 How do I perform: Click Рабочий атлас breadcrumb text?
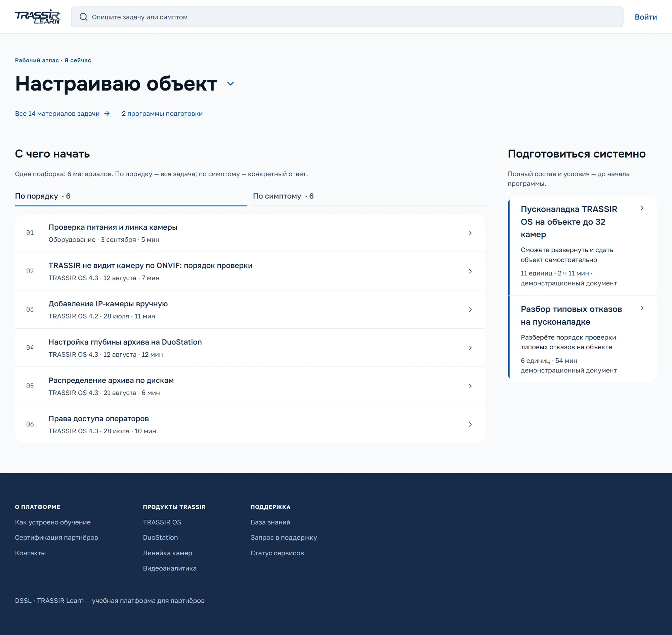click(37, 60)
